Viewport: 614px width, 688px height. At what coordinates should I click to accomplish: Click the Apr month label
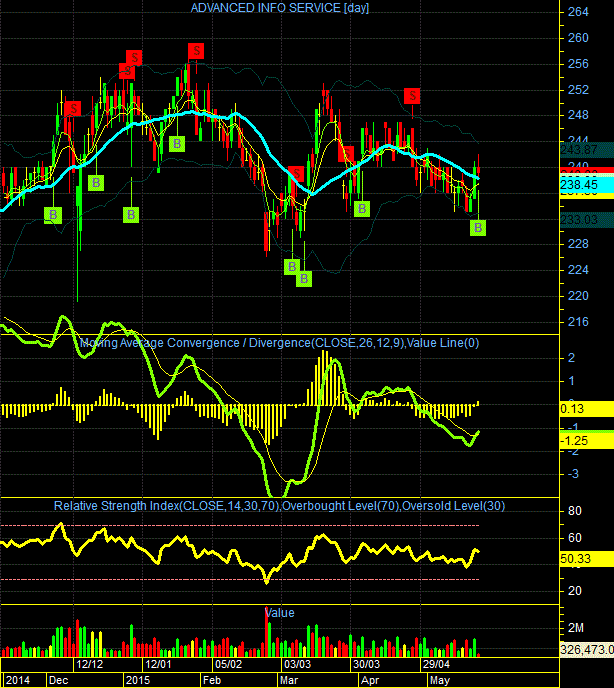point(370,680)
